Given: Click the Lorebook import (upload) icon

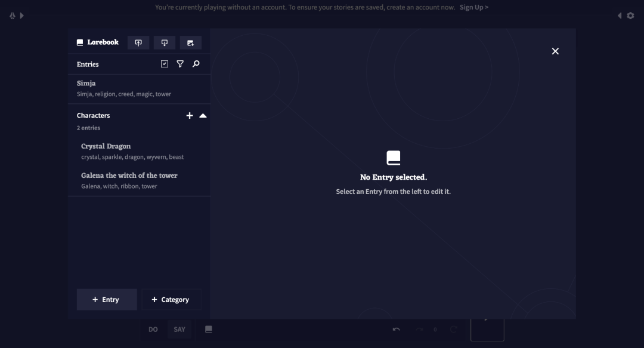Looking at the screenshot, I should point(138,43).
